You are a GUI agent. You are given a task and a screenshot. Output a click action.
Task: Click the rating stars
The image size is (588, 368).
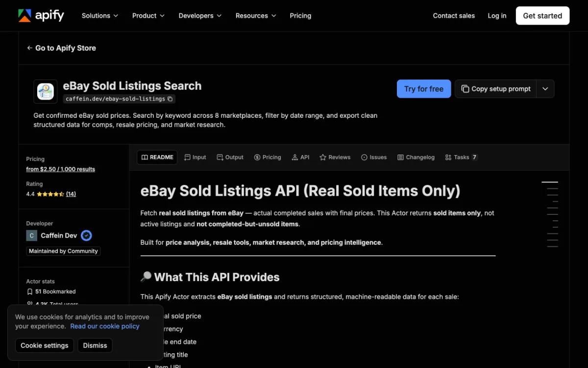tap(50, 194)
